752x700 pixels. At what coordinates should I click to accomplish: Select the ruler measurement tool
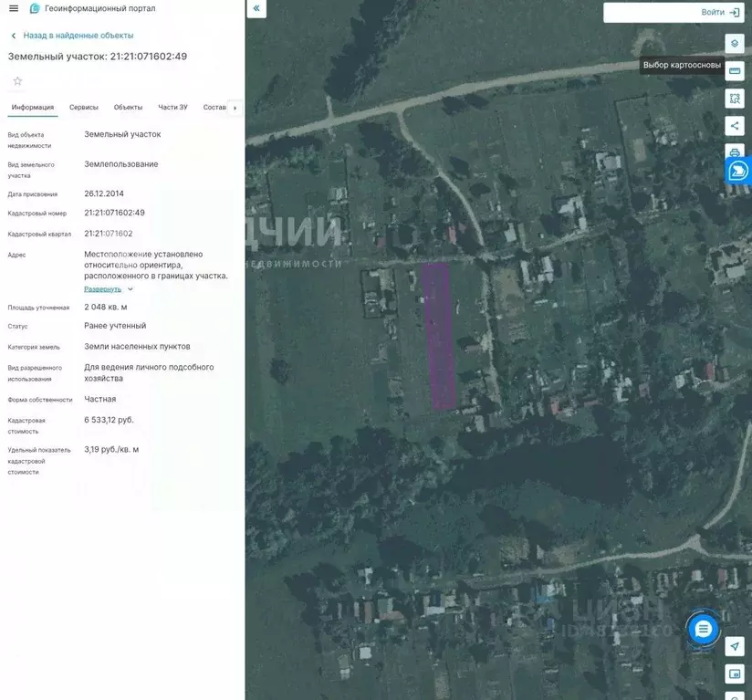pyautogui.click(x=735, y=70)
